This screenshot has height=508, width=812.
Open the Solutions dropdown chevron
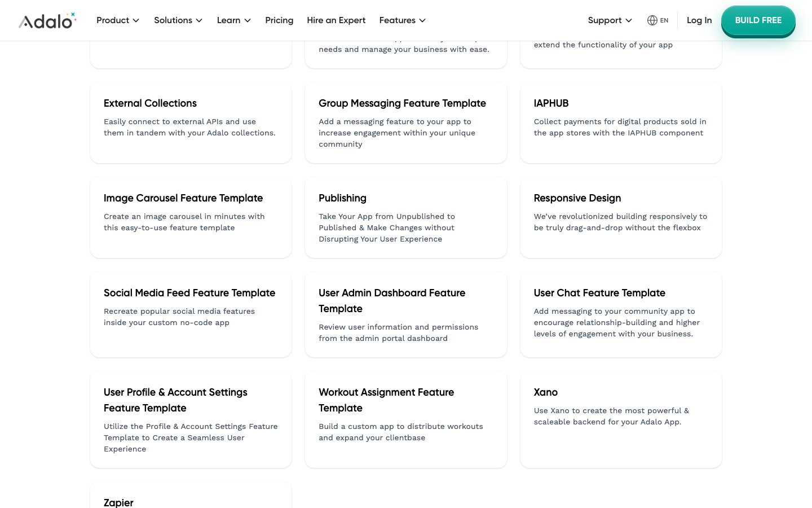199,20
